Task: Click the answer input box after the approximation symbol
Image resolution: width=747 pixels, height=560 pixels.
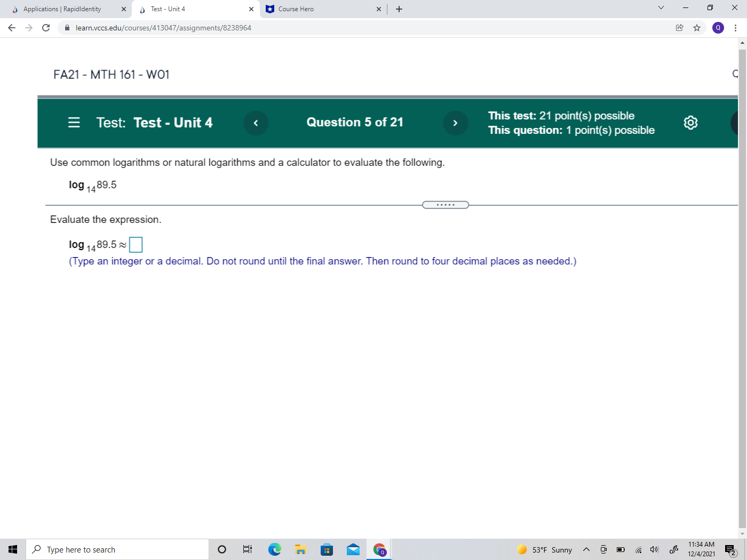Action: (x=136, y=244)
